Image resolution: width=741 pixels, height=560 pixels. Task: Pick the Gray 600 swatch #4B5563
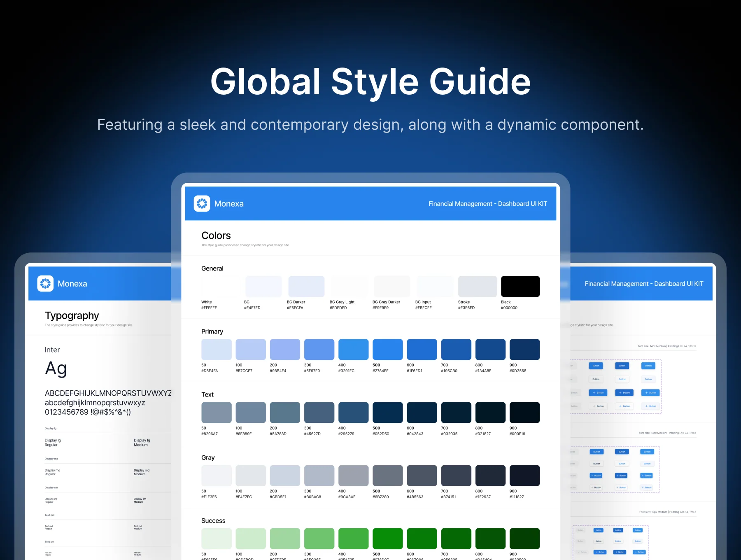(422, 476)
